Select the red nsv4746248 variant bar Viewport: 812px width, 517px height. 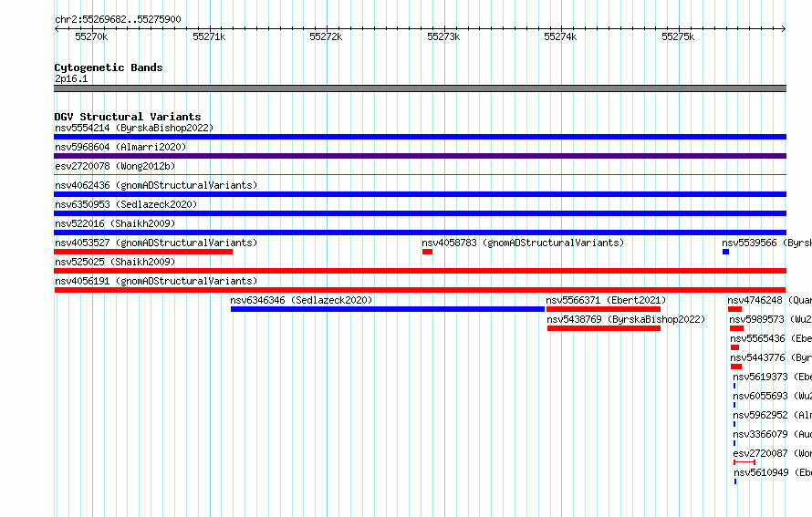(x=734, y=309)
